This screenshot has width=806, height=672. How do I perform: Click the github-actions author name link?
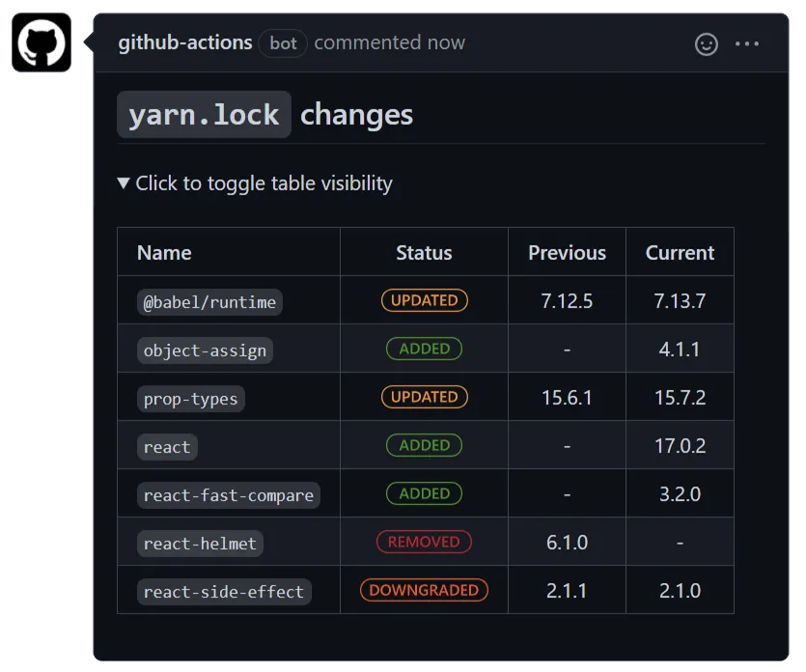click(x=185, y=43)
